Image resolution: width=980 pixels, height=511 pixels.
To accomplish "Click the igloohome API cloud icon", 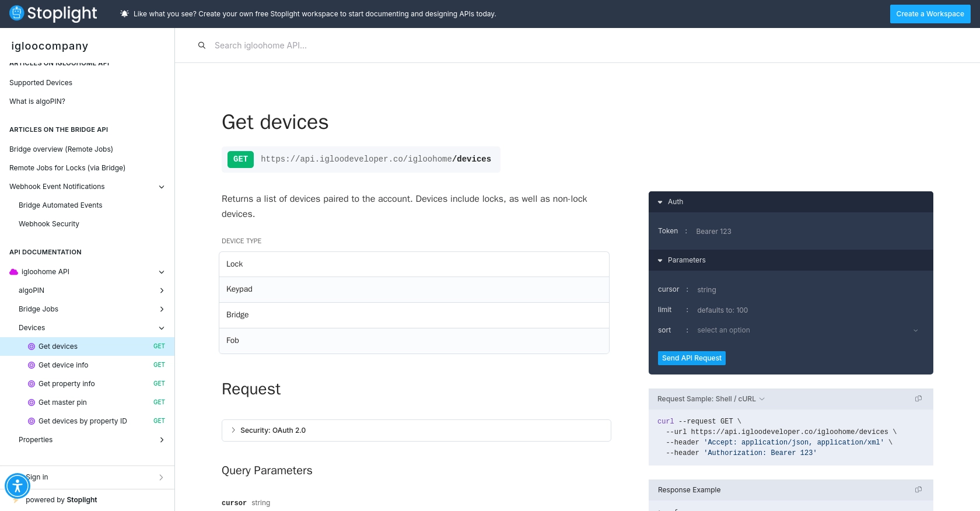I will 14,272.
